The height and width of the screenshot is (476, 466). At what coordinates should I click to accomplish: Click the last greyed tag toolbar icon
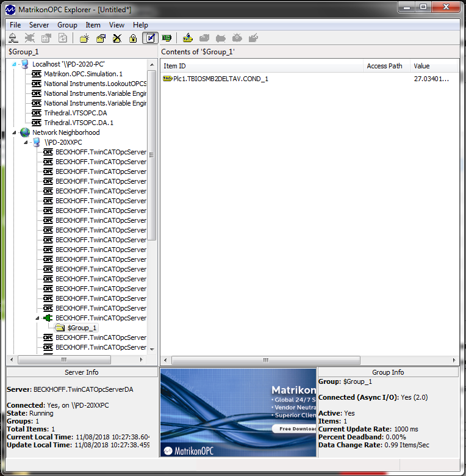coord(253,38)
